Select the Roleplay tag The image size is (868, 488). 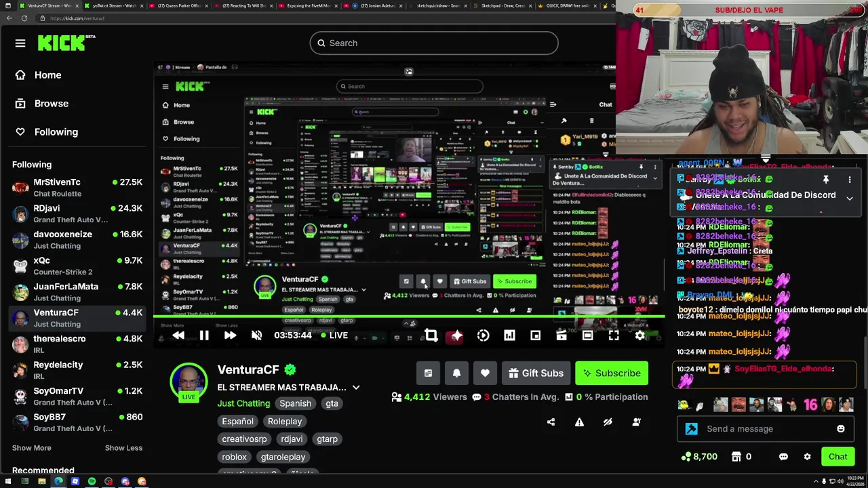tap(285, 421)
